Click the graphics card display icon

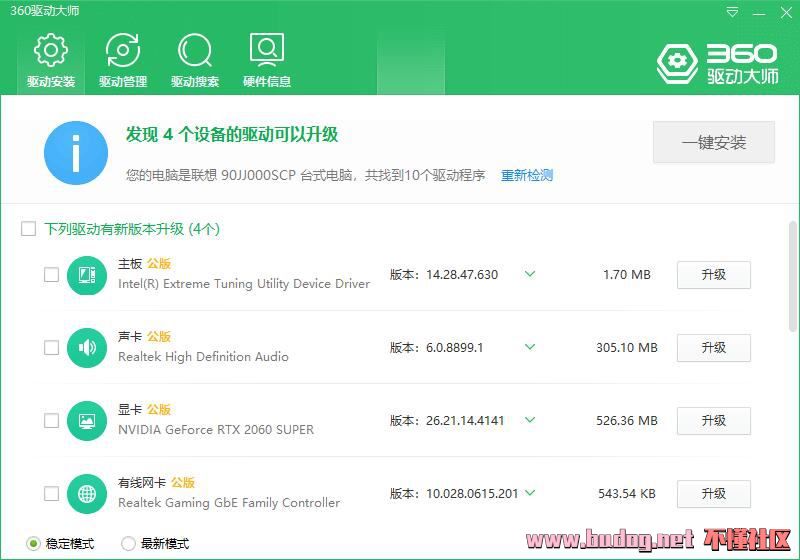click(87, 421)
